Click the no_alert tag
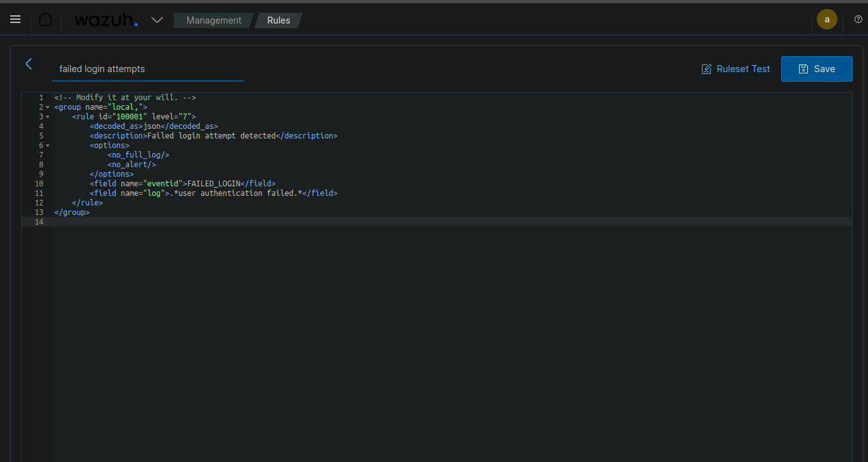 coord(132,165)
